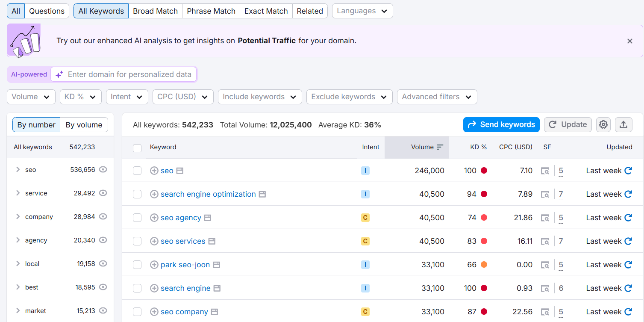This screenshot has width=644, height=322.
Task: Open the Languages dropdown
Action: (362, 11)
